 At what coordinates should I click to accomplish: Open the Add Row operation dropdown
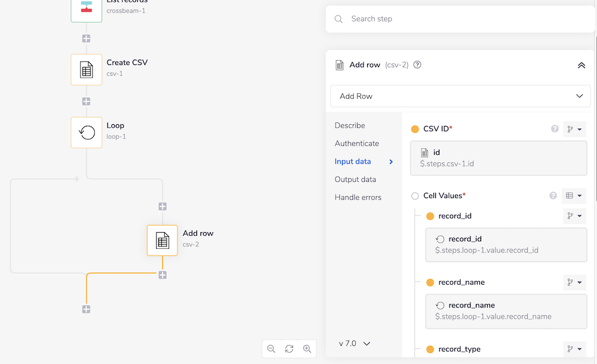coord(460,96)
